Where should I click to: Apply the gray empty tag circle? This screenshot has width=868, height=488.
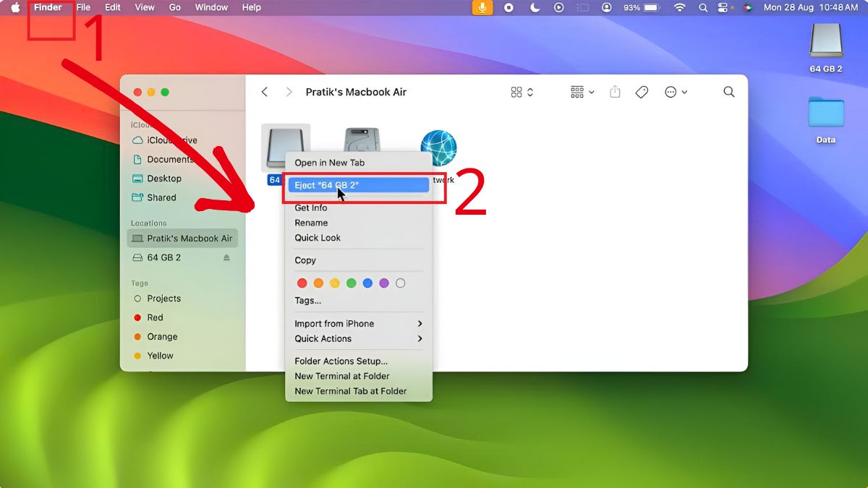[401, 283]
